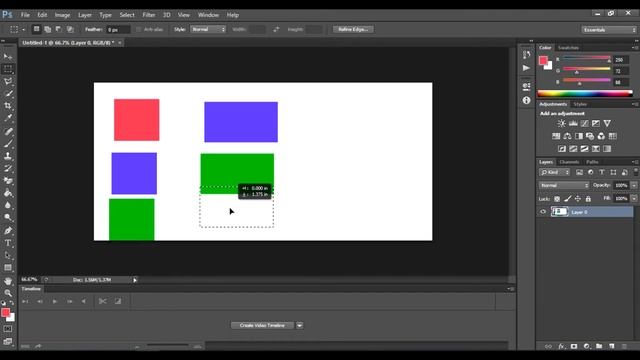Open the Window menu

[x=208, y=15]
